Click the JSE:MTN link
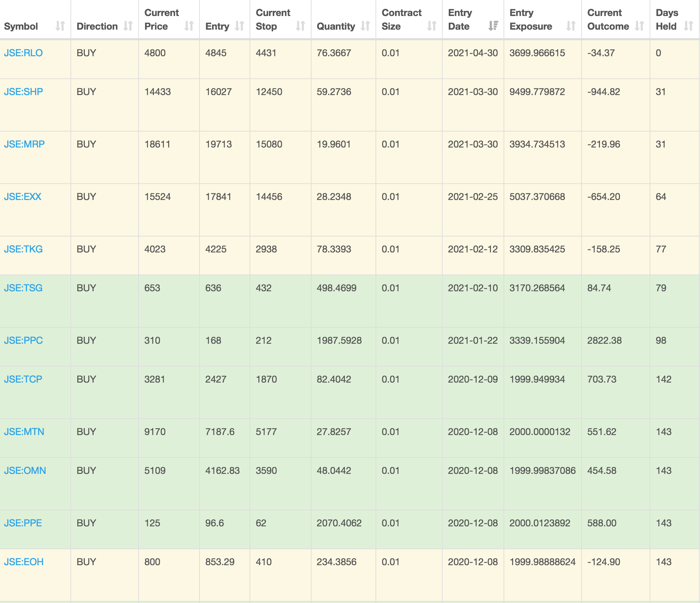This screenshot has height=603, width=700. [x=24, y=432]
